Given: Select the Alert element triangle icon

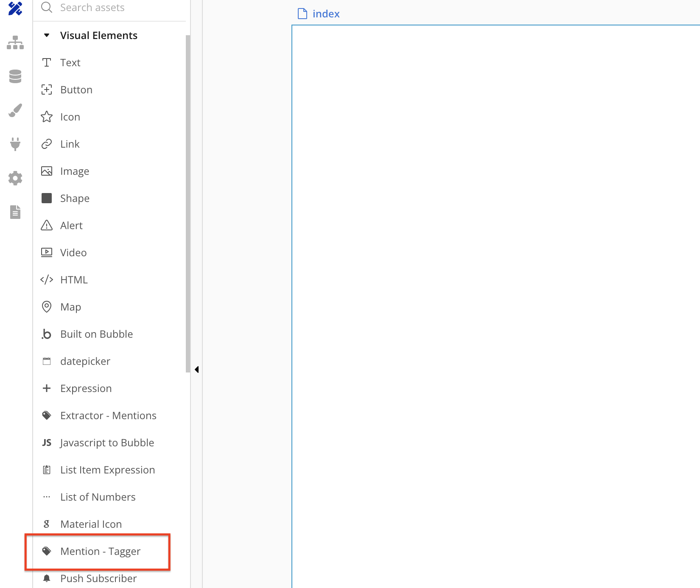Looking at the screenshot, I should (x=47, y=225).
